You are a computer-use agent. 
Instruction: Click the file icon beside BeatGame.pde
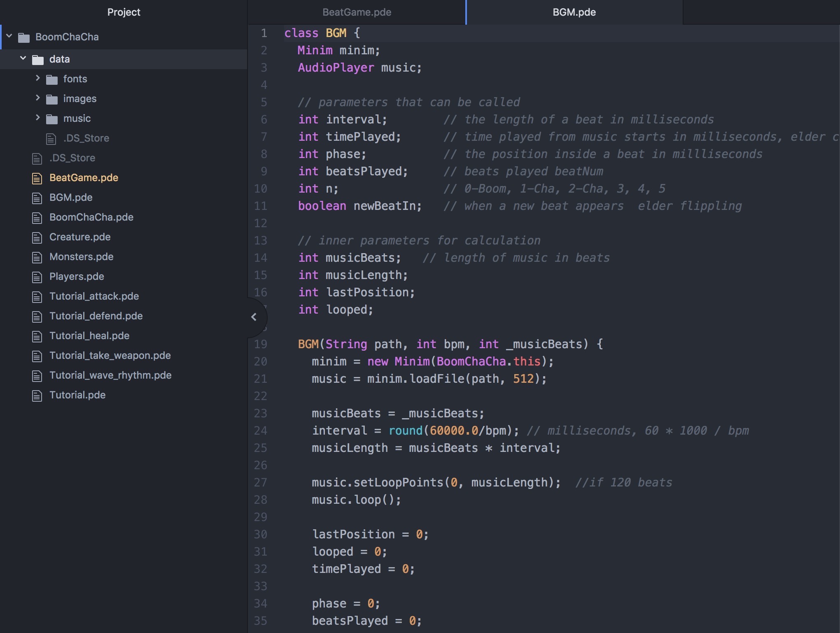(37, 178)
